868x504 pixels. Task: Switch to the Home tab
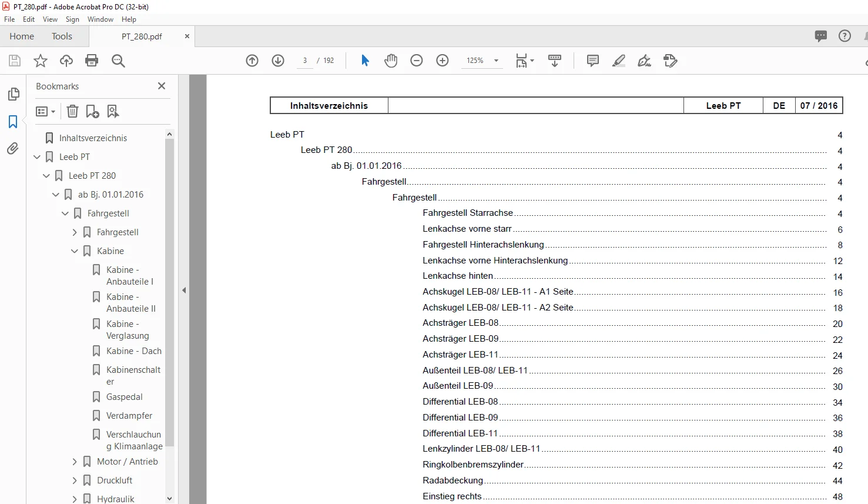(22, 36)
